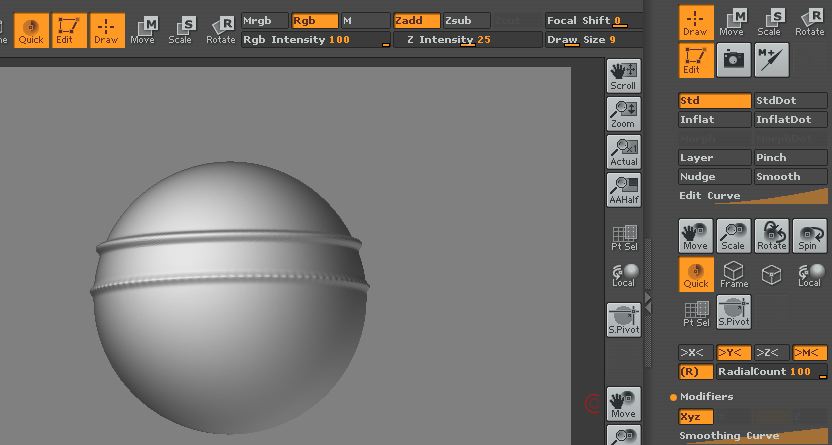The width and height of the screenshot is (832, 445).
Task: Set view to Actual size
Action: 624,152
